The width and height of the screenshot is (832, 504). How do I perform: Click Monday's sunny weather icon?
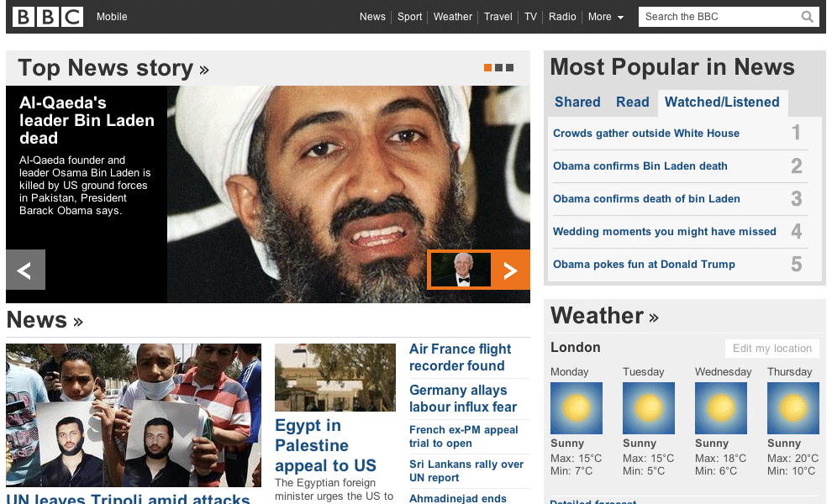point(577,408)
